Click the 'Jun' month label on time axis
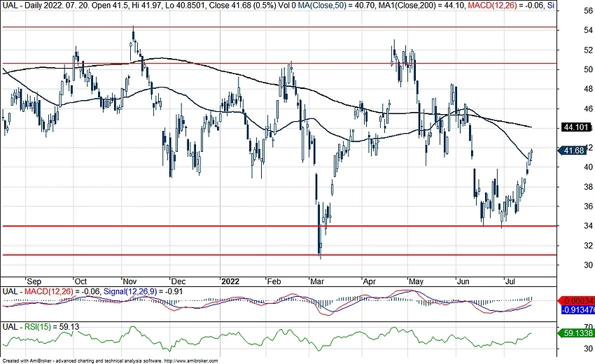This screenshot has width=595, height=364. 463,281
